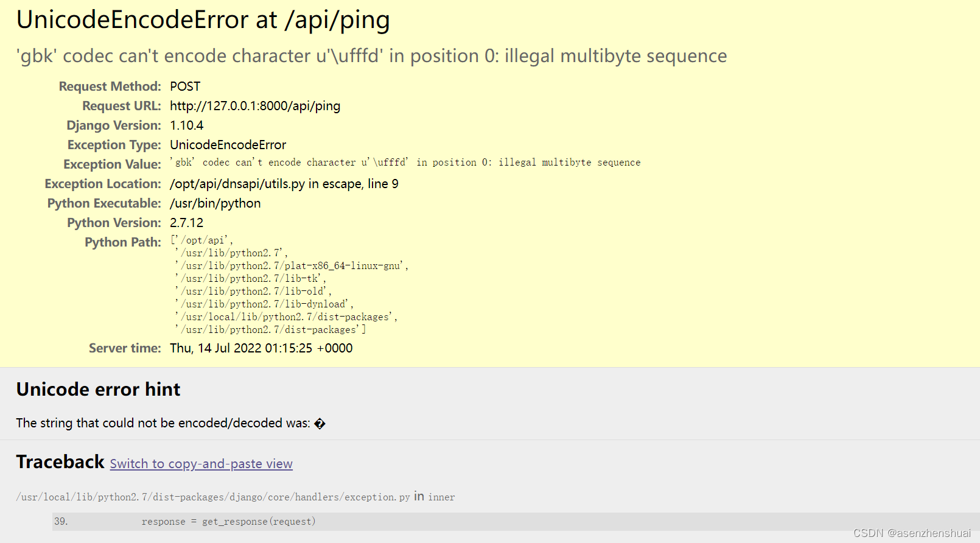Viewport: 980px width, 543px height.
Task: Click the 'Python Version:' label
Action: tap(114, 223)
